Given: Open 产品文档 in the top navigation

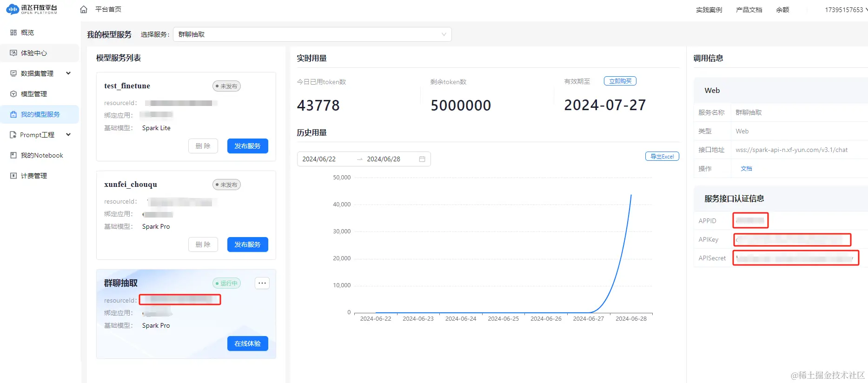Looking at the screenshot, I should (x=749, y=10).
